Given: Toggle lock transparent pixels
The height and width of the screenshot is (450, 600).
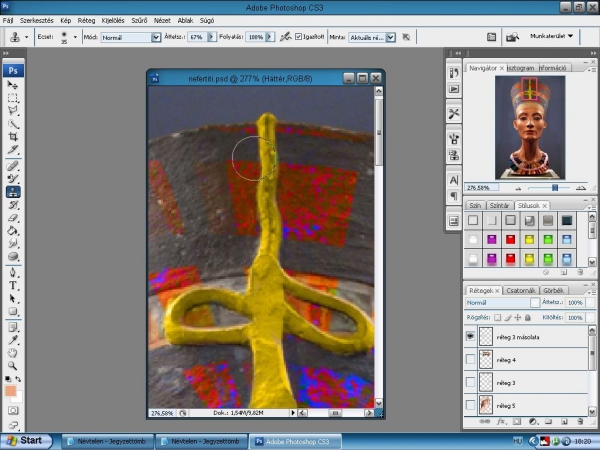Looking at the screenshot, I should click(x=497, y=317).
